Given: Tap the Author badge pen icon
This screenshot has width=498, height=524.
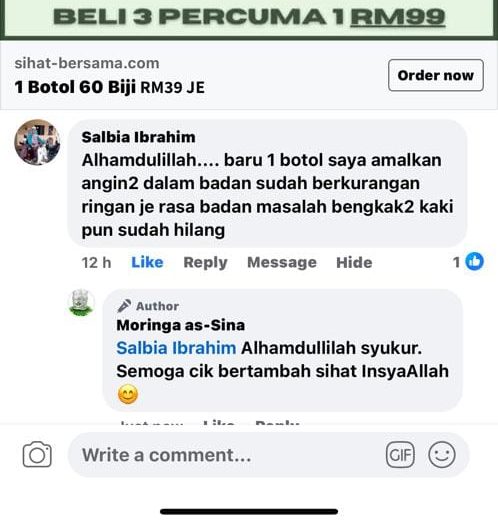Looking at the screenshot, I should point(124,306).
